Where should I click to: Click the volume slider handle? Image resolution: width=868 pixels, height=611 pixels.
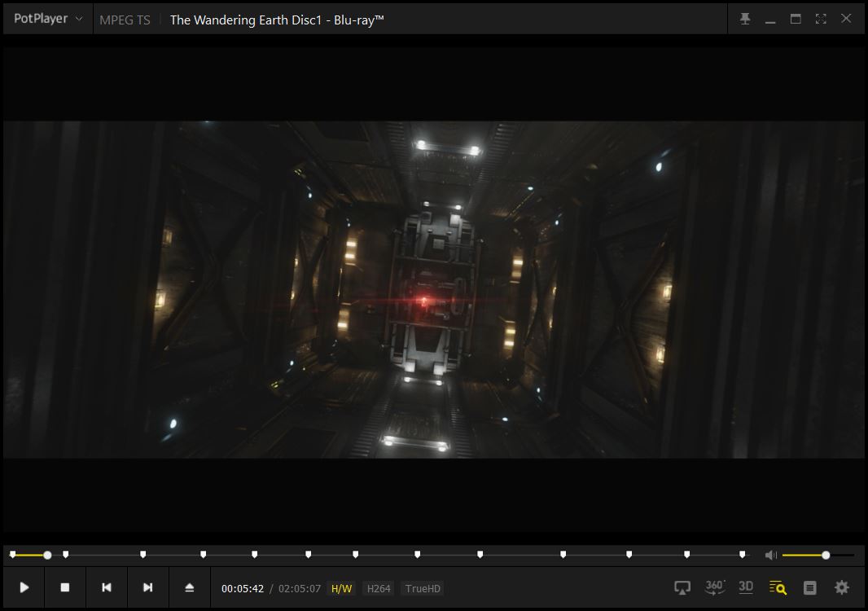(x=826, y=555)
